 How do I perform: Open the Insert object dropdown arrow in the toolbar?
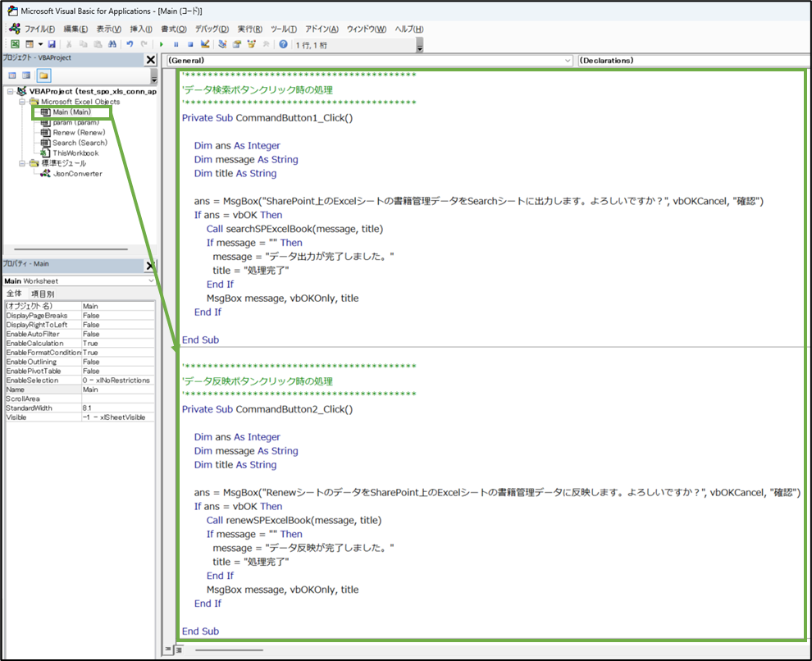tap(40, 44)
